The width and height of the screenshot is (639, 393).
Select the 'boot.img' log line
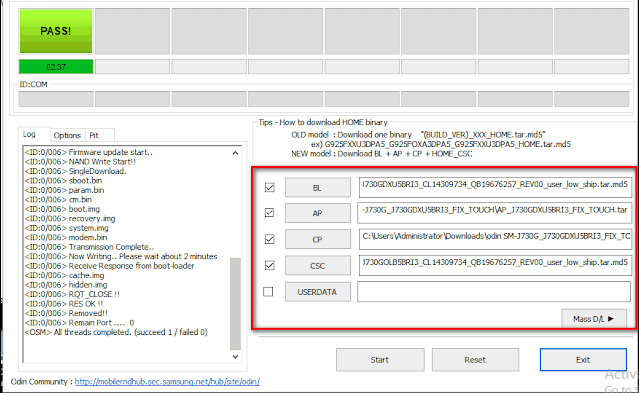click(62, 209)
